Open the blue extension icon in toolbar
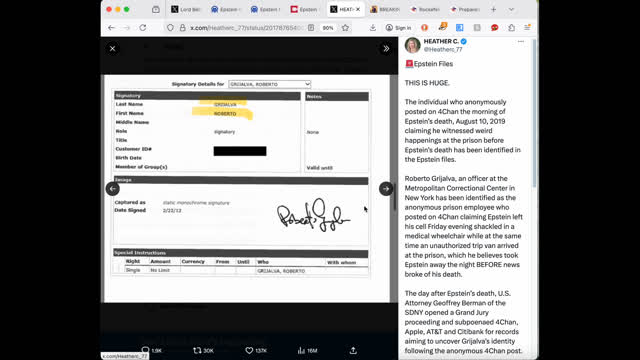This screenshot has width=640, height=360. pyautogui.click(x=460, y=28)
